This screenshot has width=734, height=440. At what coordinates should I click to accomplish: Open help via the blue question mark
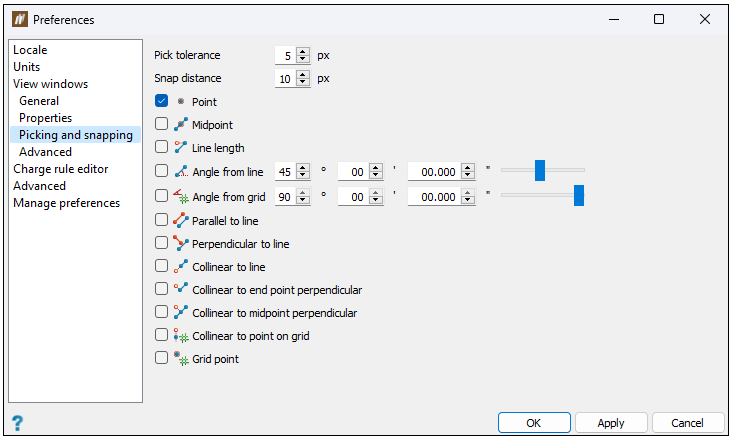17,423
